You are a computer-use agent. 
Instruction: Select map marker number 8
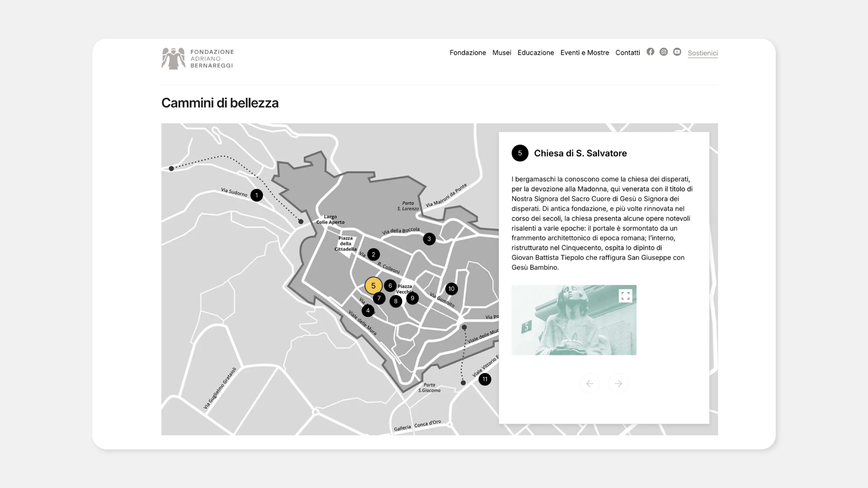[x=396, y=301]
